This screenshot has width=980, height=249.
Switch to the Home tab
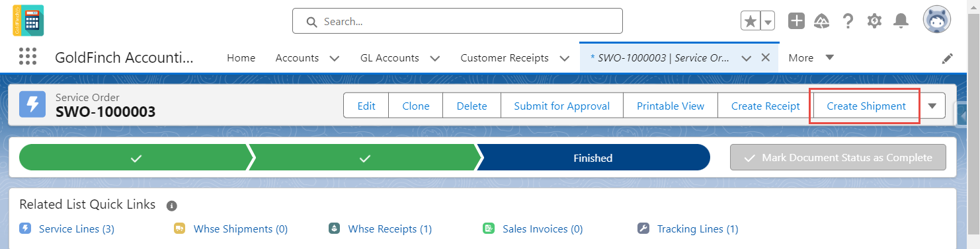(x=241, y=57)
